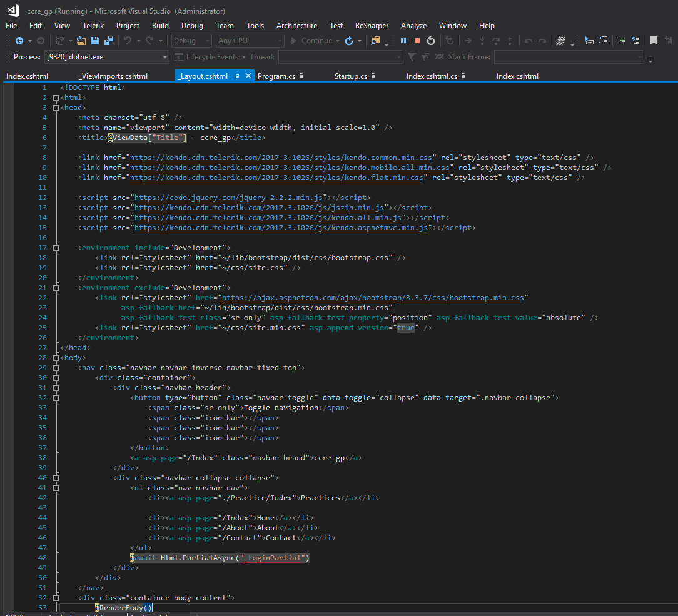Open the Process dotnet.exe dropdown
Screen dimensions: 678x616
[165, 57]
